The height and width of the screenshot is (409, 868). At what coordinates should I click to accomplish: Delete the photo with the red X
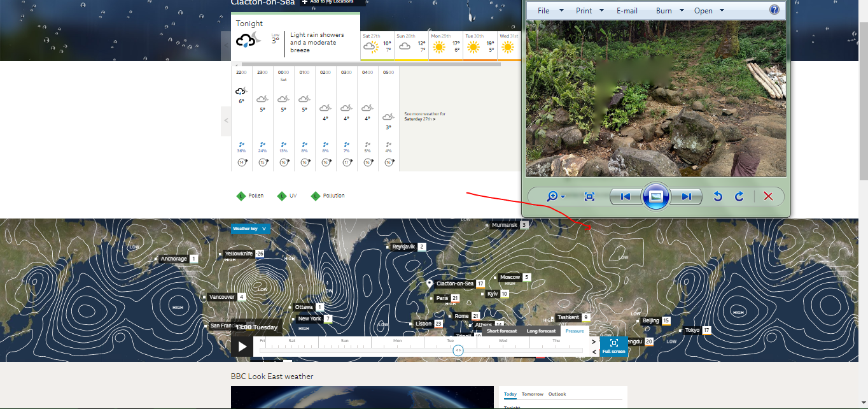768,196
